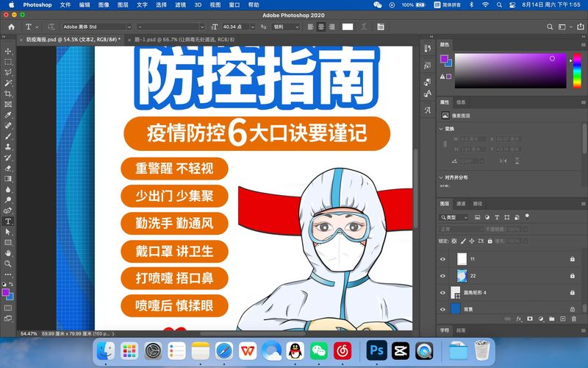Select the Horizontal Type tool
The width and height of the screenshot is (588, 368).
9,221
